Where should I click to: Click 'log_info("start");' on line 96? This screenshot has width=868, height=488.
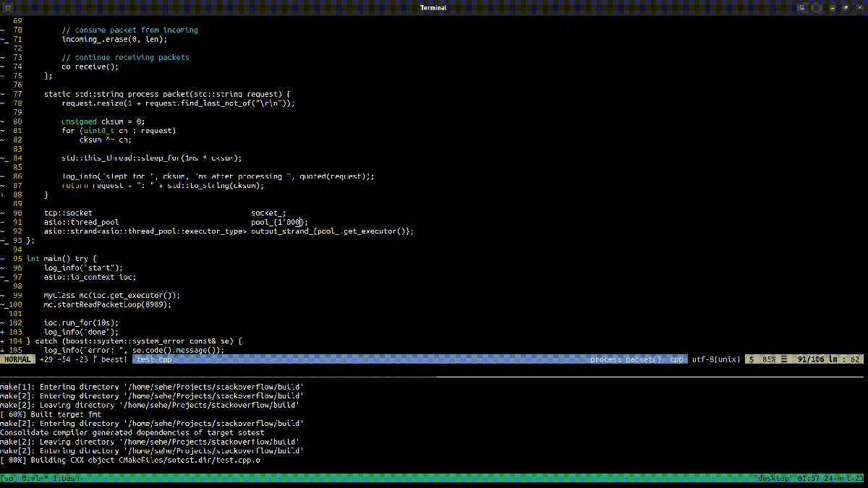[83, 268]
